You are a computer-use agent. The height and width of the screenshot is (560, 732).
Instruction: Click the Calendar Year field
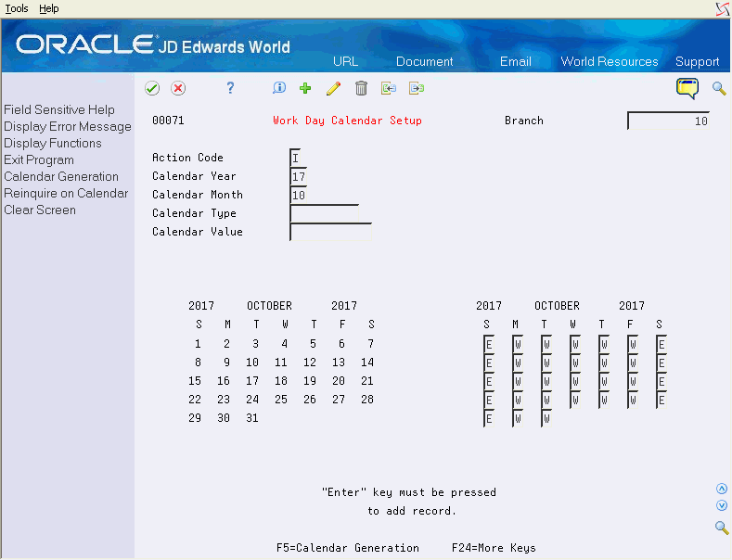coord(299,176)
